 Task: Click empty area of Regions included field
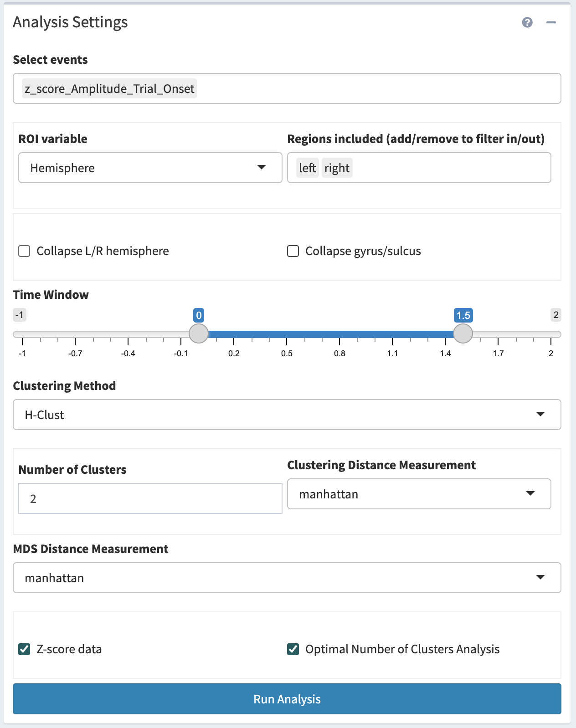point(451,168)
